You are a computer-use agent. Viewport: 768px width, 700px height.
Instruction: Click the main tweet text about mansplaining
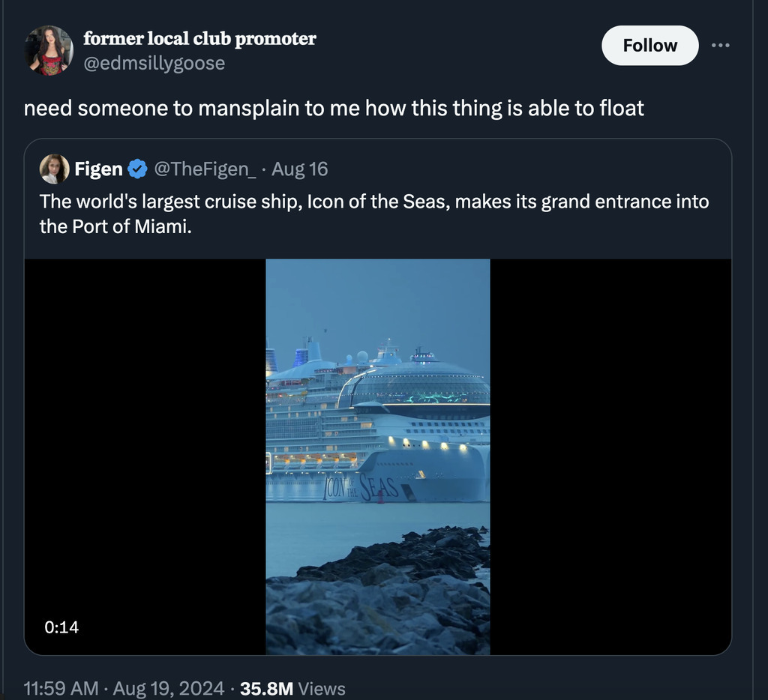pos(334,109)
